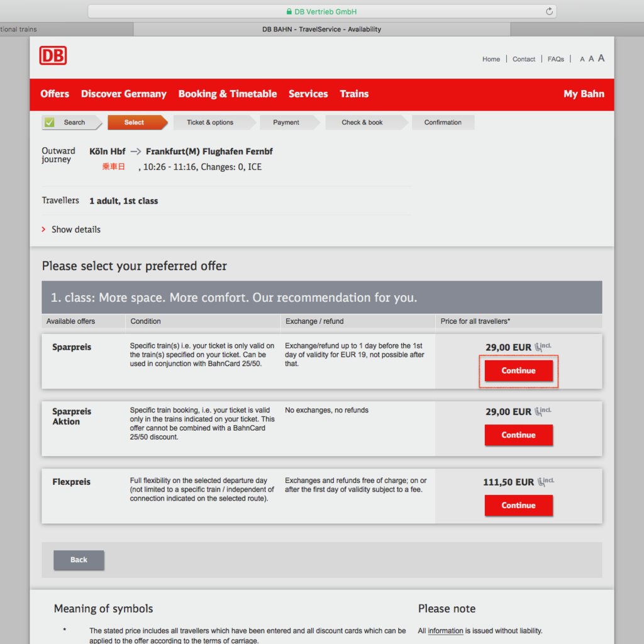
Task: Reload page with the refresh icon
Action: [x=549, y=11]
